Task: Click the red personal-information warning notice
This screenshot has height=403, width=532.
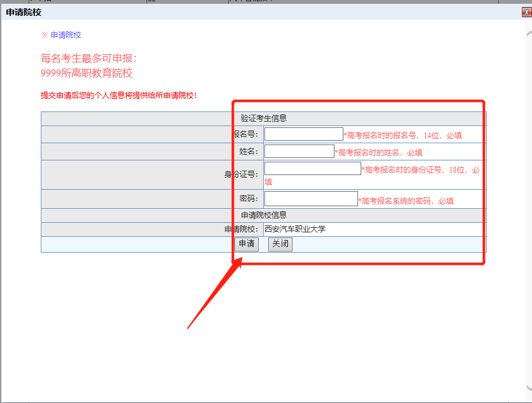Action: point(119,95)
